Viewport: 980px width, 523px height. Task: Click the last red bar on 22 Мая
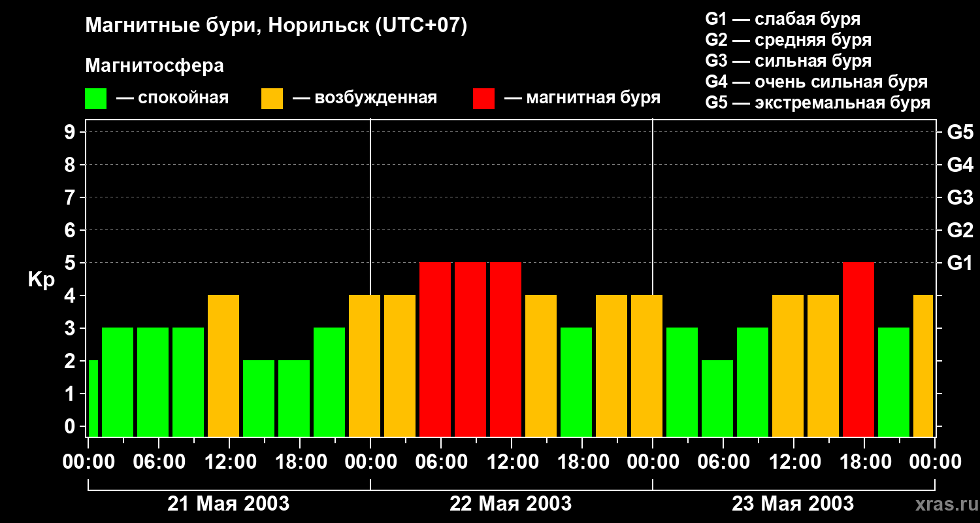pos(506,349)
